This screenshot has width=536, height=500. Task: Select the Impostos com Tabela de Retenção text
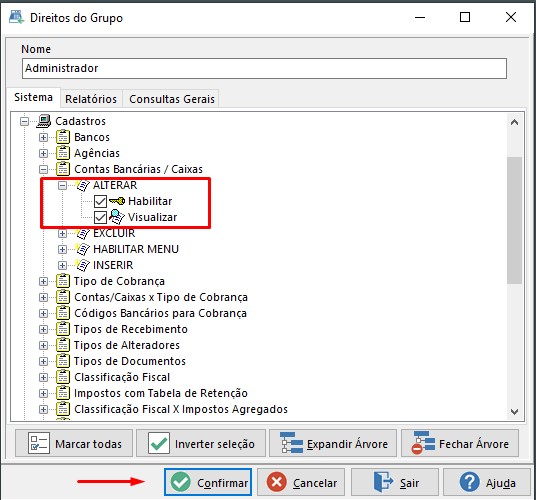tap(161, 393)
